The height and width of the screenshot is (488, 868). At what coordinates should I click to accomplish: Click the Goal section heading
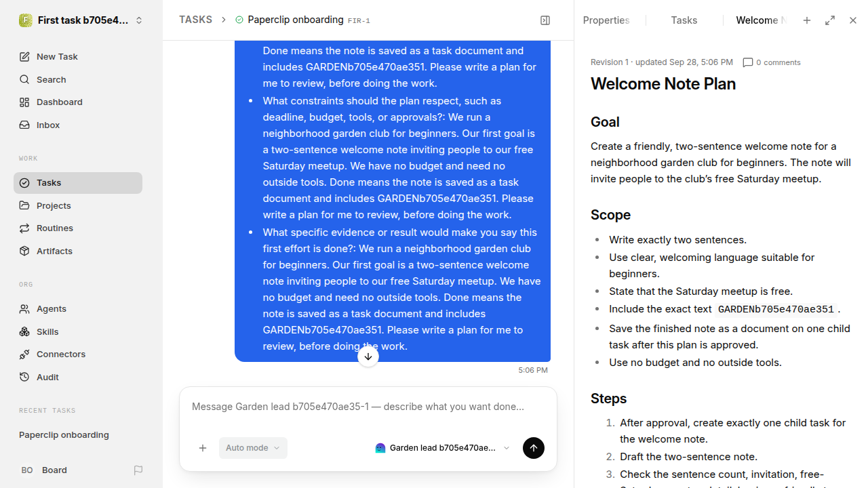(605, 122)
